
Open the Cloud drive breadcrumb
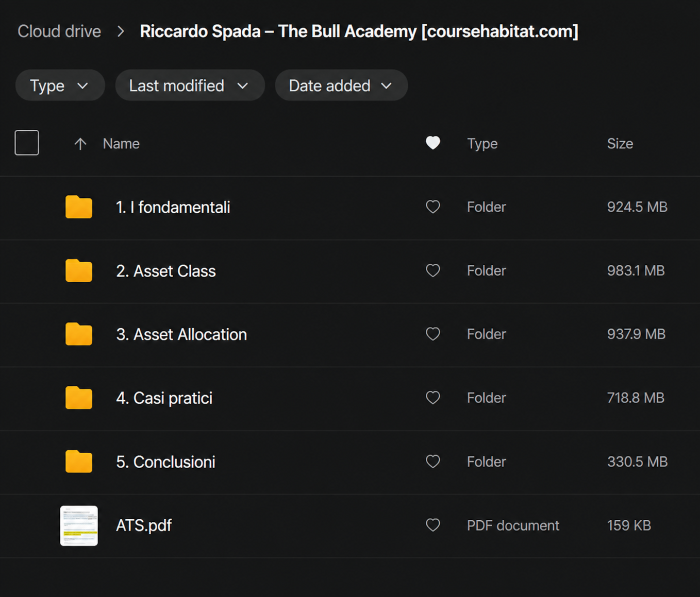[x=59, y=31]
